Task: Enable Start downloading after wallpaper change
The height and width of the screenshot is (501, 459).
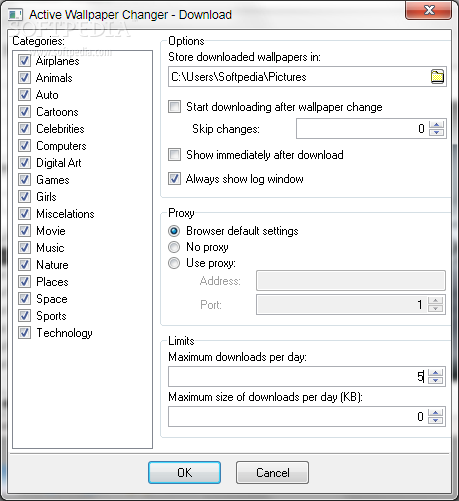Action: pyautogui.click(x=174, y=107)
